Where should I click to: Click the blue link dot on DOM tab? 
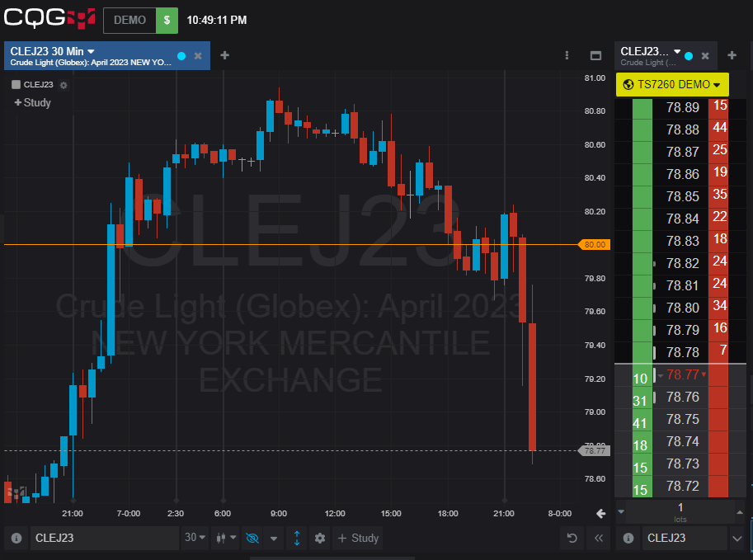coord(689,56)
